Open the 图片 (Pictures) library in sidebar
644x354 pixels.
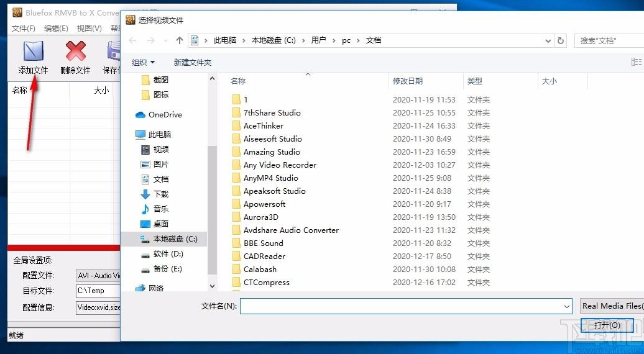coord(154,165)
